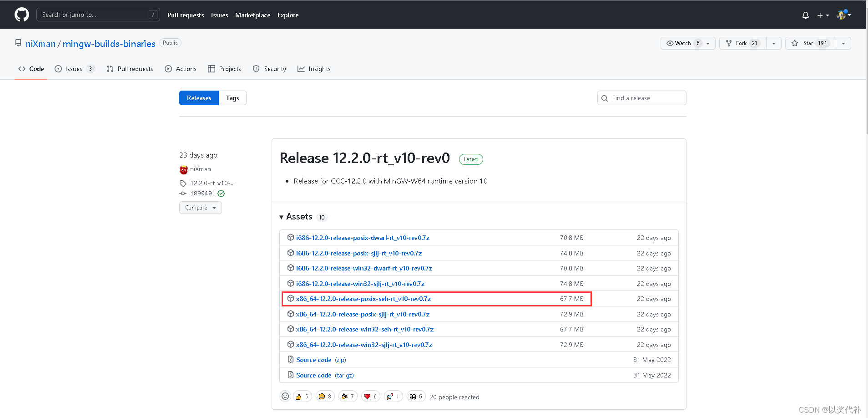Toggle the thumbs up reaction (5)
This screenshot has width=868, height=418.
click(303, 396)
